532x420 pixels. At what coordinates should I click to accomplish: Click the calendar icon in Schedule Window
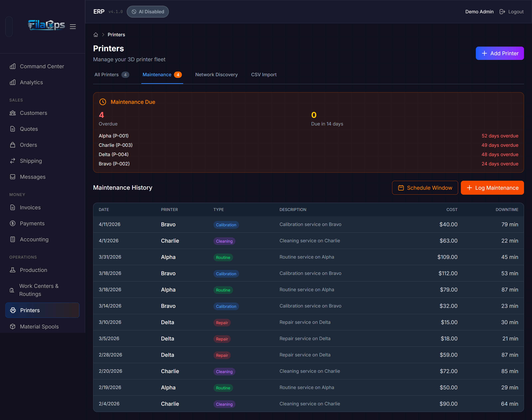[401, 188]
